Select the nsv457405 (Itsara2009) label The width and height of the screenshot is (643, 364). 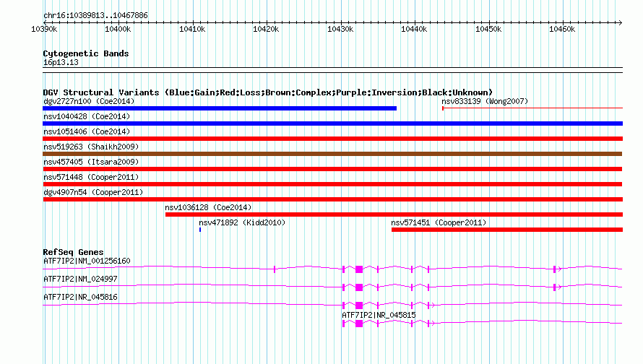(91, 162)
